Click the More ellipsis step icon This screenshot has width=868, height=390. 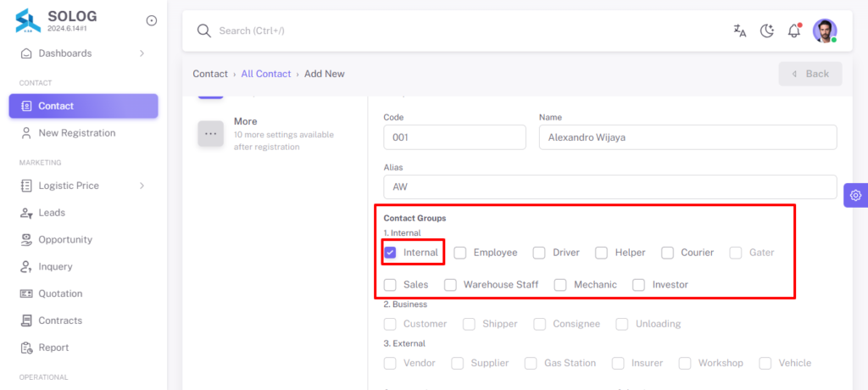coord(210,133)
